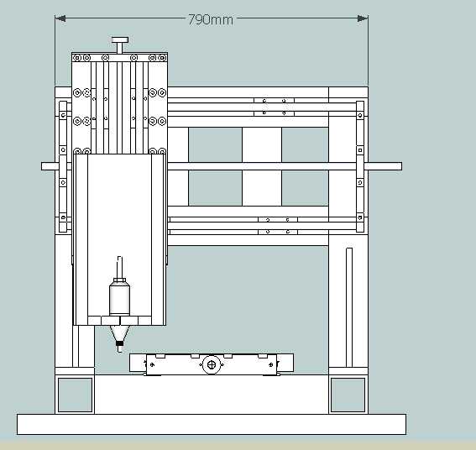
Task: Select the left protruding lead screw end
Action: [x=50, y=166]
